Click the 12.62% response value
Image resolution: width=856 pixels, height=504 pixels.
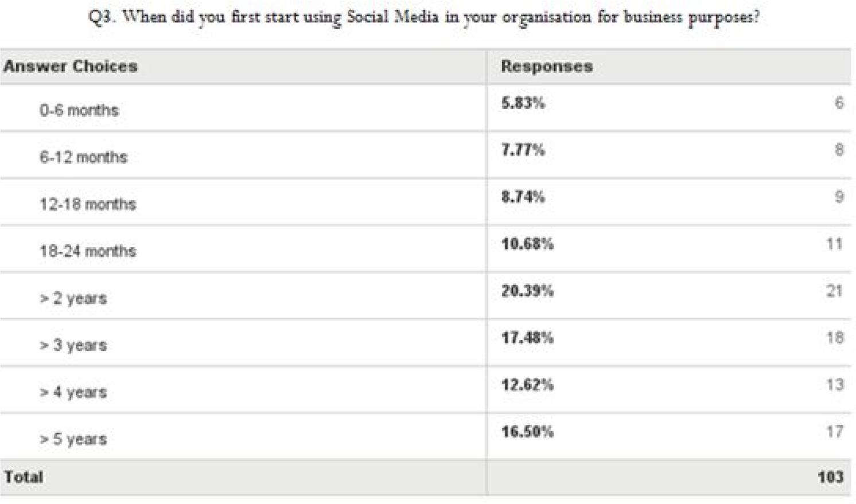(x=527, y=385)
